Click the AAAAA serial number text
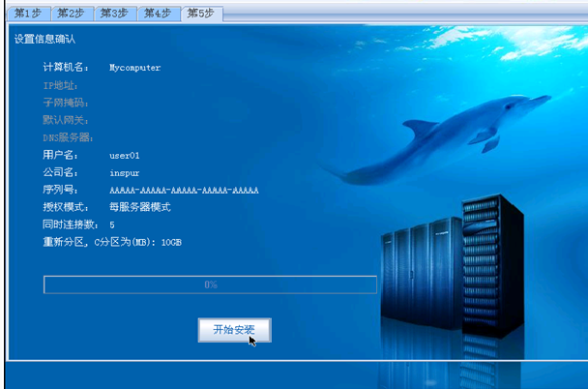Image resolution: width=588 pixels, height=389 pixels. (184, 190)
